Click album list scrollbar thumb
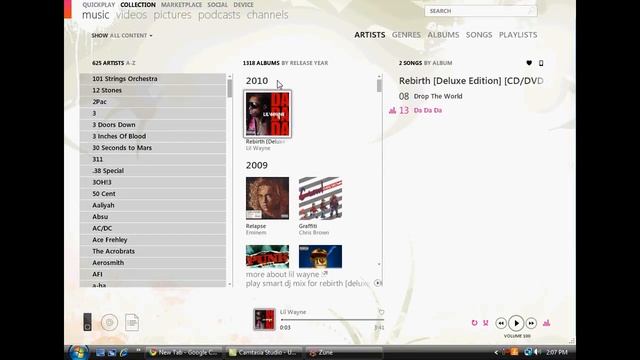 coord(379,85)
